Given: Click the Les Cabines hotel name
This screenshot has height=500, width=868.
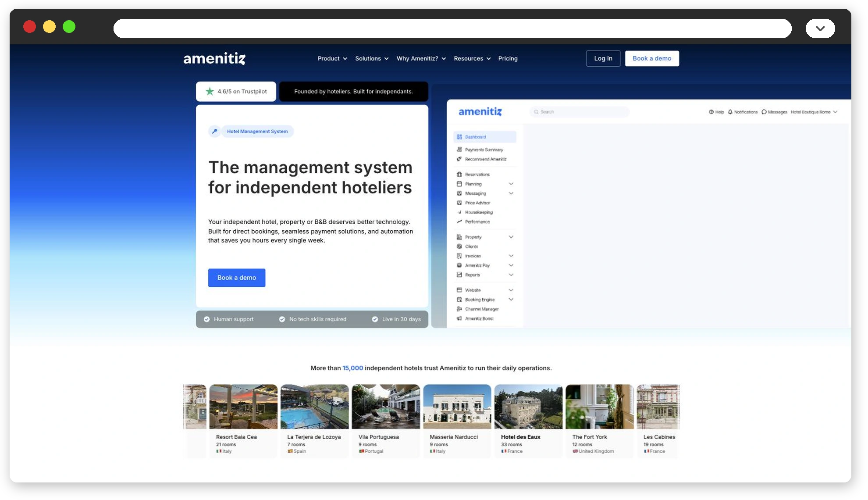Looking at the screenshot, I should (659, 437).
